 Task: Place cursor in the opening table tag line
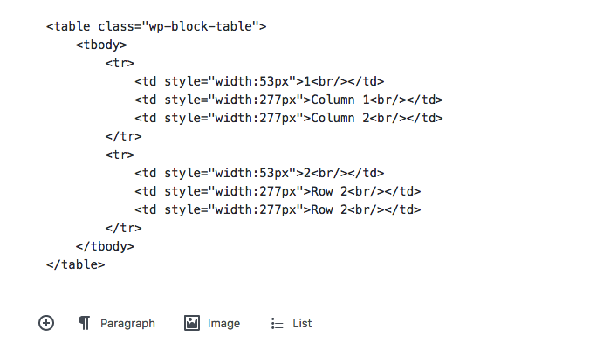[156, 26]
